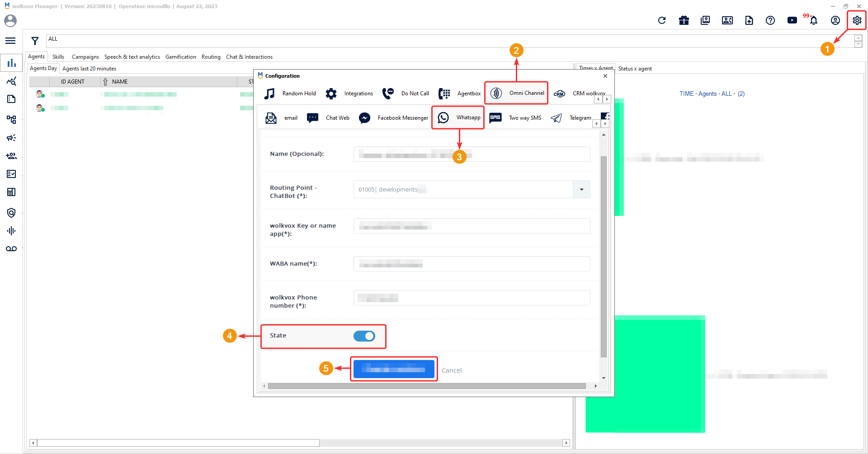Select the email channel
The image size is (868, 454).
click(x=281, y=118)
